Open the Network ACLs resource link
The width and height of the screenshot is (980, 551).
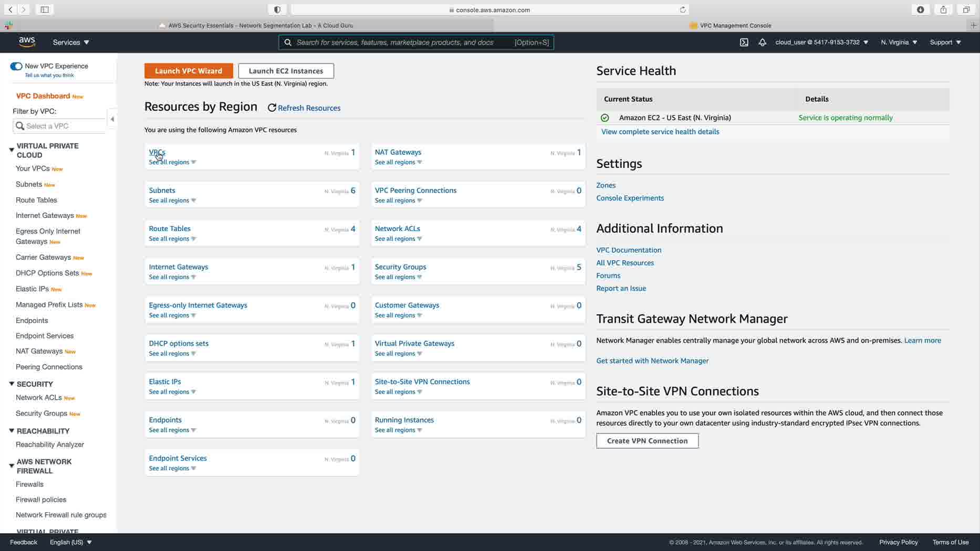click(397, 229)
